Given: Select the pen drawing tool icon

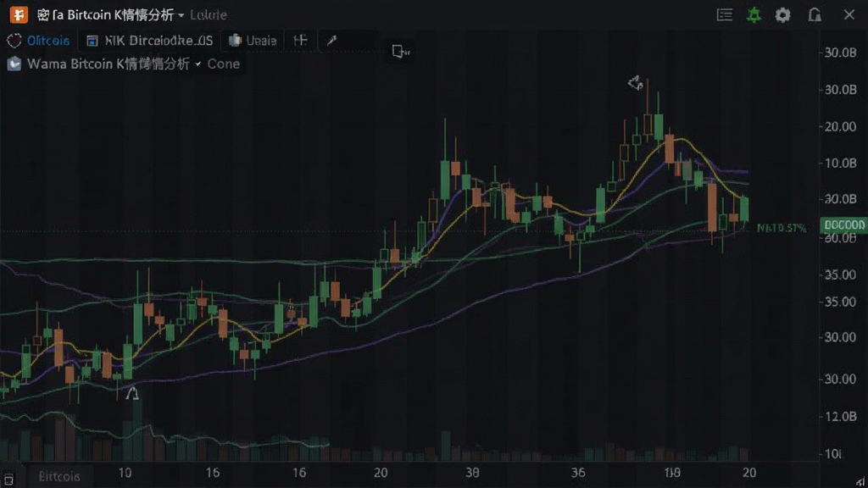Looking at the screenshot, I should pos(331,41).
